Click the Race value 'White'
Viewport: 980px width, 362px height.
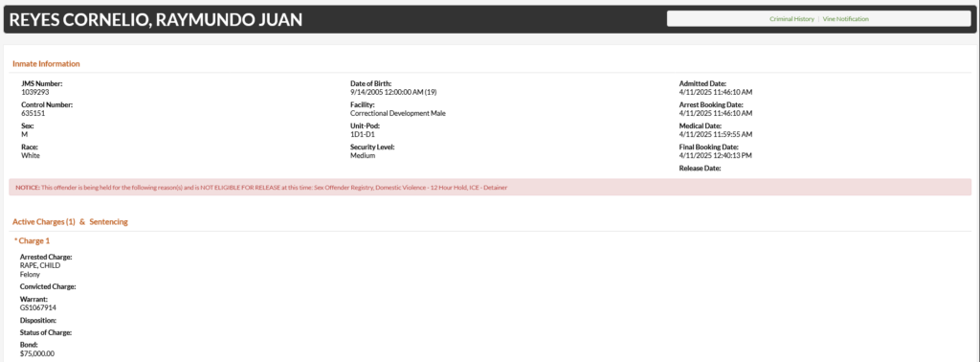tap(30, 156)
